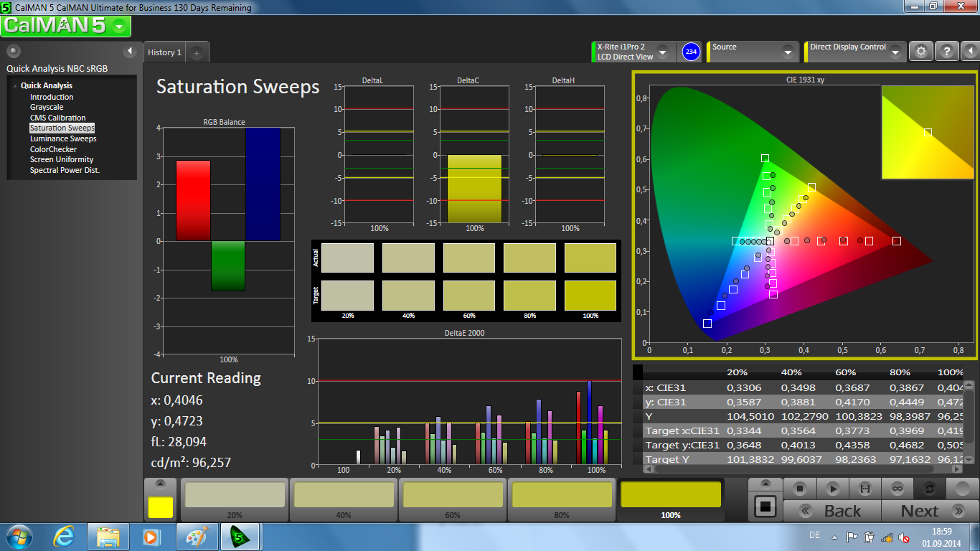Toggle the round button above Quick Analysis
The image size is (980, 551).
pos(14,51)
